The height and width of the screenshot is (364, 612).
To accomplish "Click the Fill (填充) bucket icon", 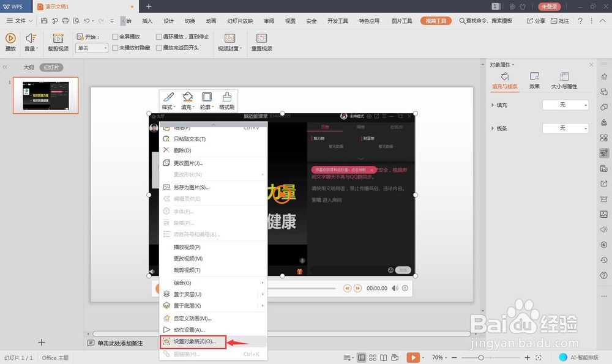I will [188, 97].
